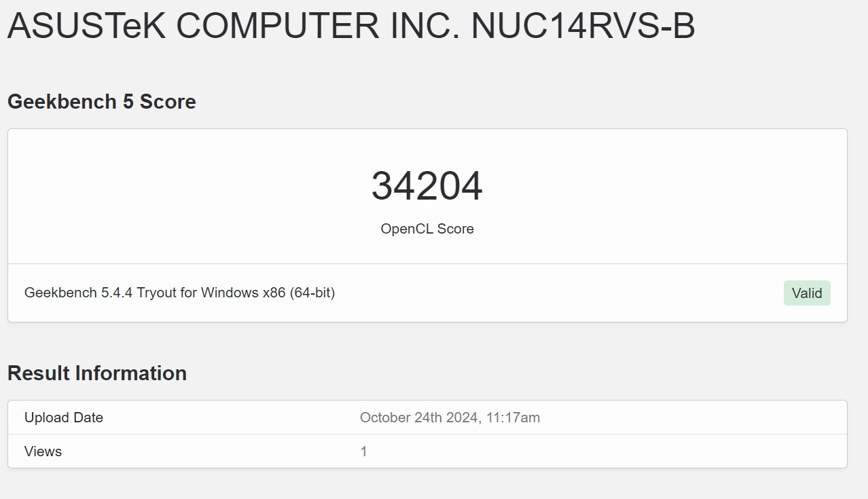Click the green Valid badge
This screenshot has width=868, height=499.
tap(807, 293)
